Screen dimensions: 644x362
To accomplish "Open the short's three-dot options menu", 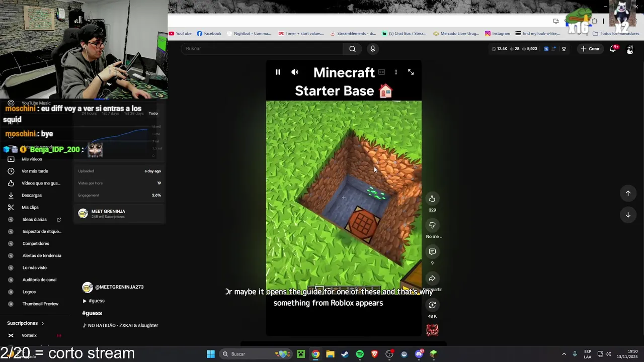I will point(396,72).
